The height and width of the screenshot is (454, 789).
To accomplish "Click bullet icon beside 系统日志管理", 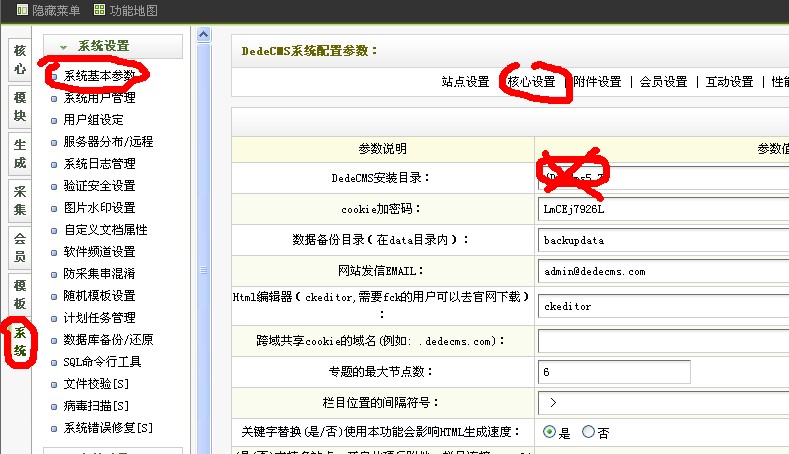I will coord(54,165).
